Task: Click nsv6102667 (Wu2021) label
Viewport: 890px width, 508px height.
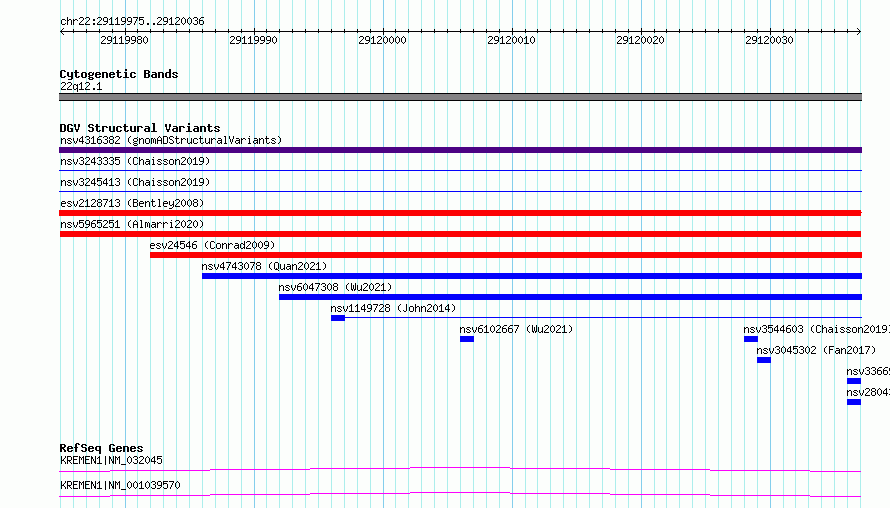Action: click(x=516, y=329)
